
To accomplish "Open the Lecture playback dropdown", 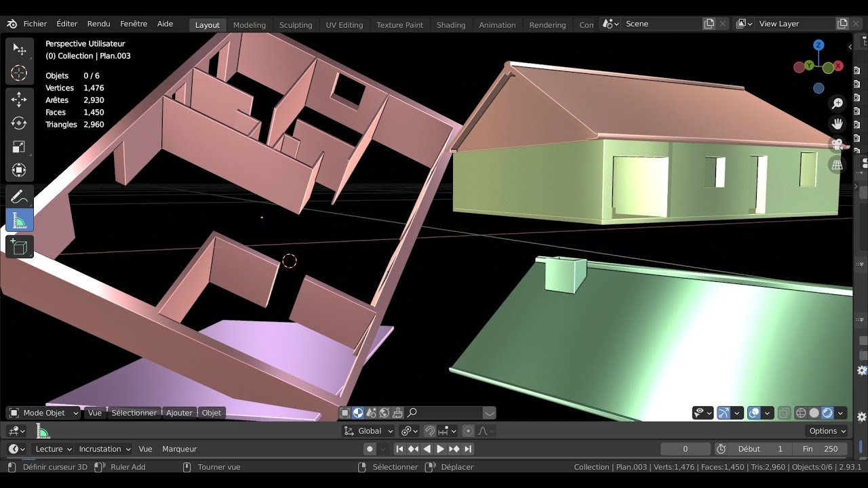I will point(53,449).
